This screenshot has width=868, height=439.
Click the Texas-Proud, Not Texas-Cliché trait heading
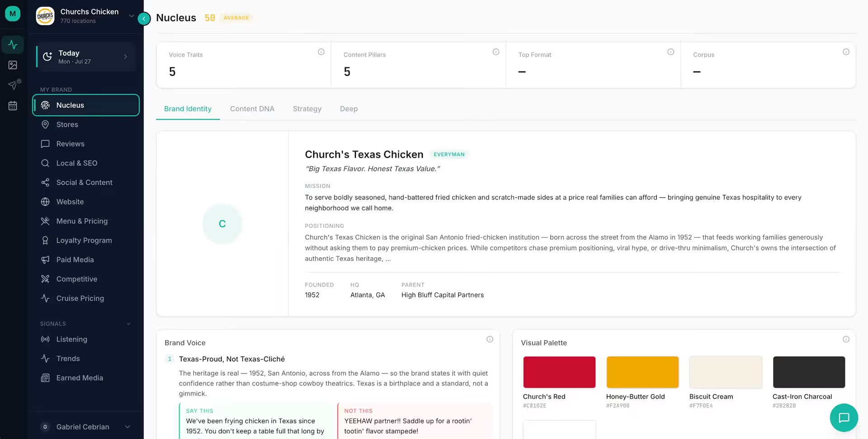point(232,359)
